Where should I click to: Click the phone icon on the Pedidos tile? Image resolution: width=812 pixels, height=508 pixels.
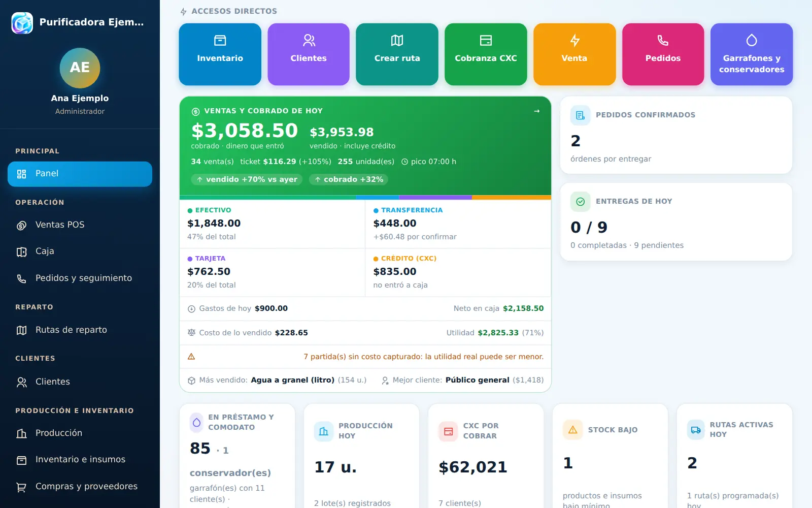663,40
